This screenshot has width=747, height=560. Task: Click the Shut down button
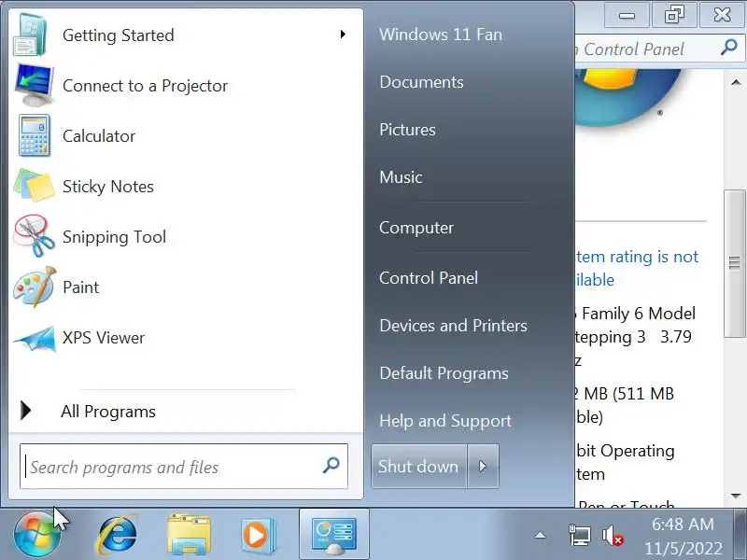(x=418, y=466)
